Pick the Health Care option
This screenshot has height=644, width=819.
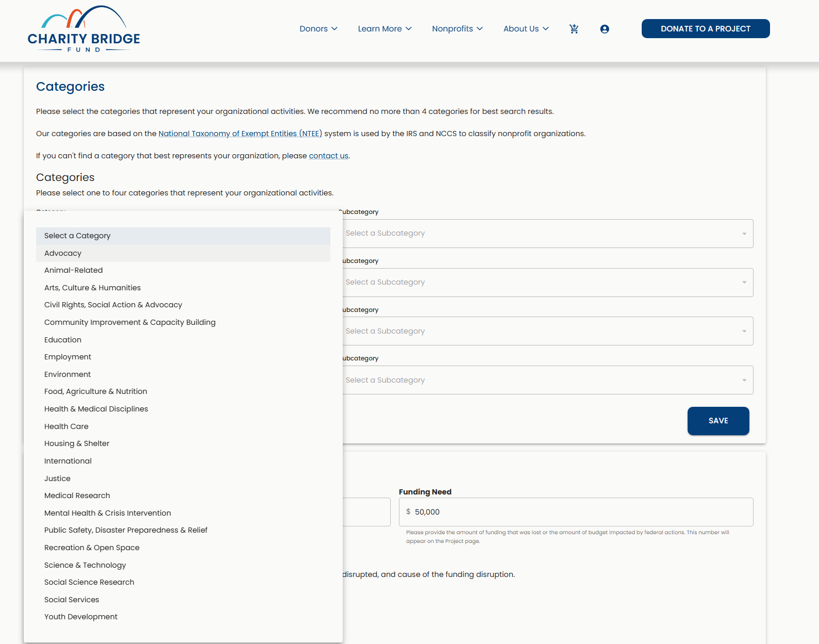(x=183, y=426)
